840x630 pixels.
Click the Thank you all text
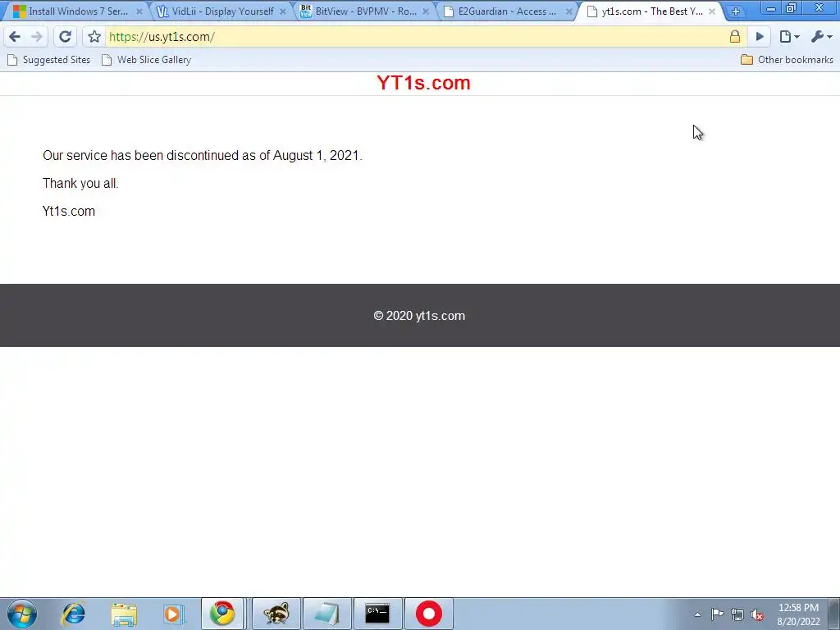[x=80, y=183]
